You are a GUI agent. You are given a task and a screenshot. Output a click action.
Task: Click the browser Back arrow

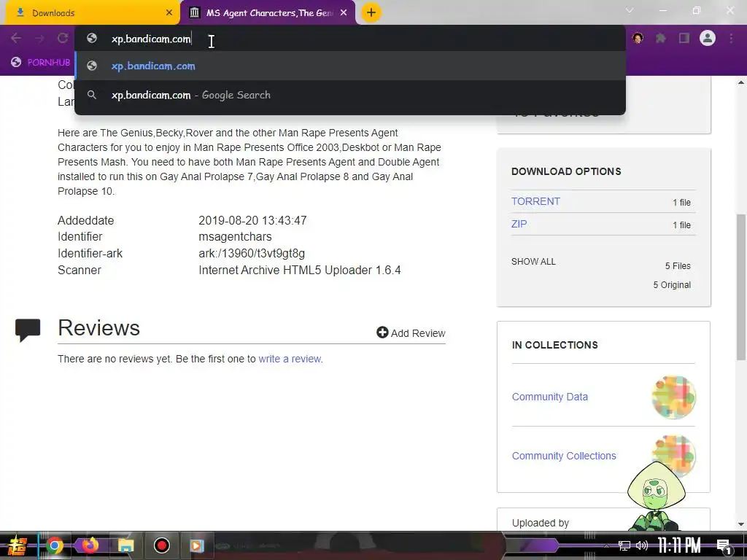pyautogui.click(x=16, y=38)
